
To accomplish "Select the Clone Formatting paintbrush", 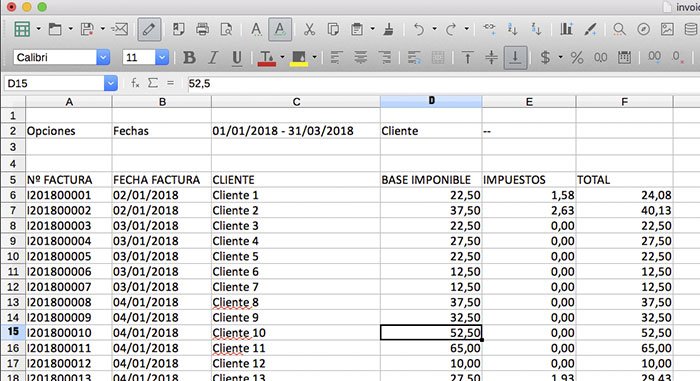I will coord(389,29).
